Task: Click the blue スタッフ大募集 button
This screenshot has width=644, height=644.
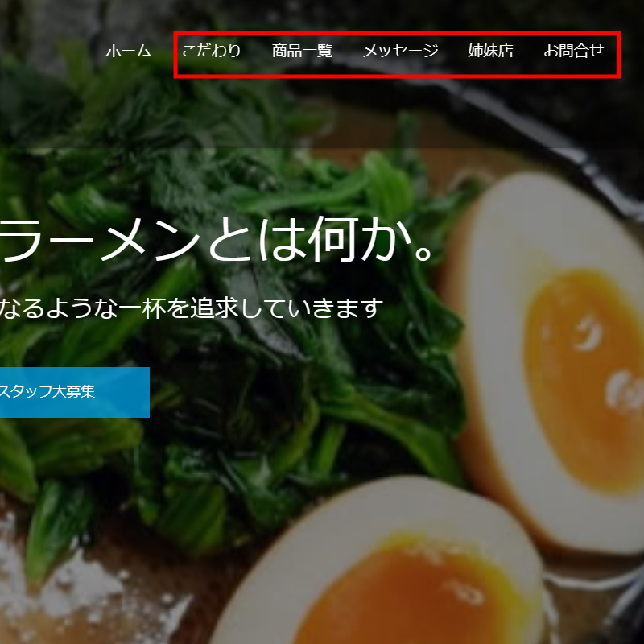Action: pos(74,392)
